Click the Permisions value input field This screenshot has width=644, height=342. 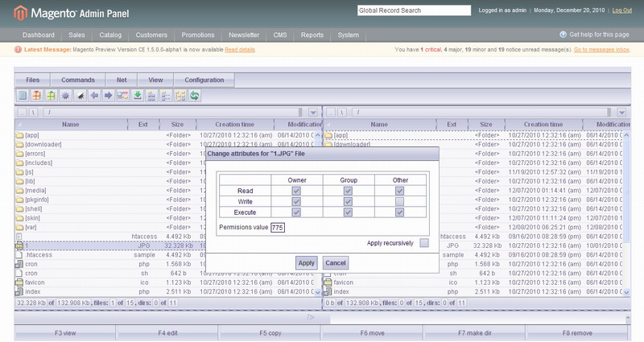(278, 228)
